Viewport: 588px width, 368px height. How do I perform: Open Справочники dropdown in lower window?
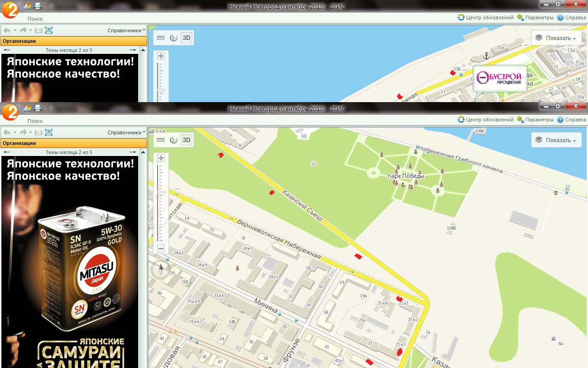pos(126,132)
